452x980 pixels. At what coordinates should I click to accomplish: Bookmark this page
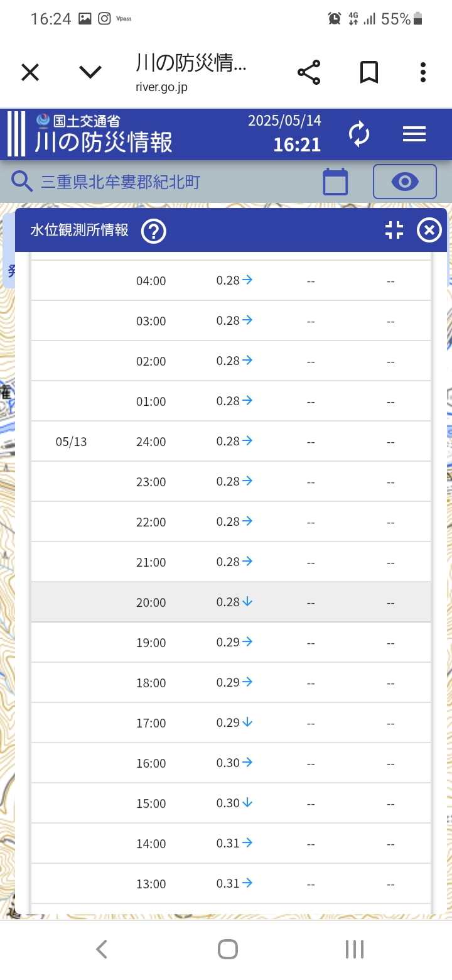[x=369, y=72]
